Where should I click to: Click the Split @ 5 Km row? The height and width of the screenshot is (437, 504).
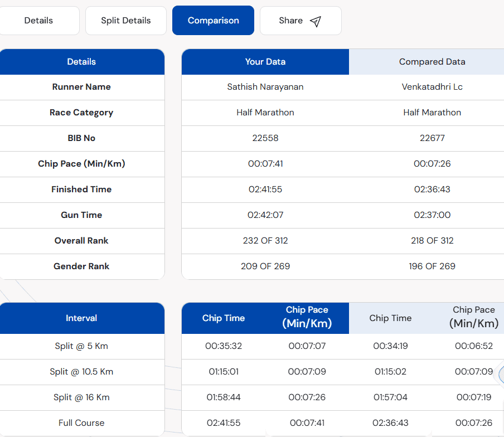tap(81, 346)
